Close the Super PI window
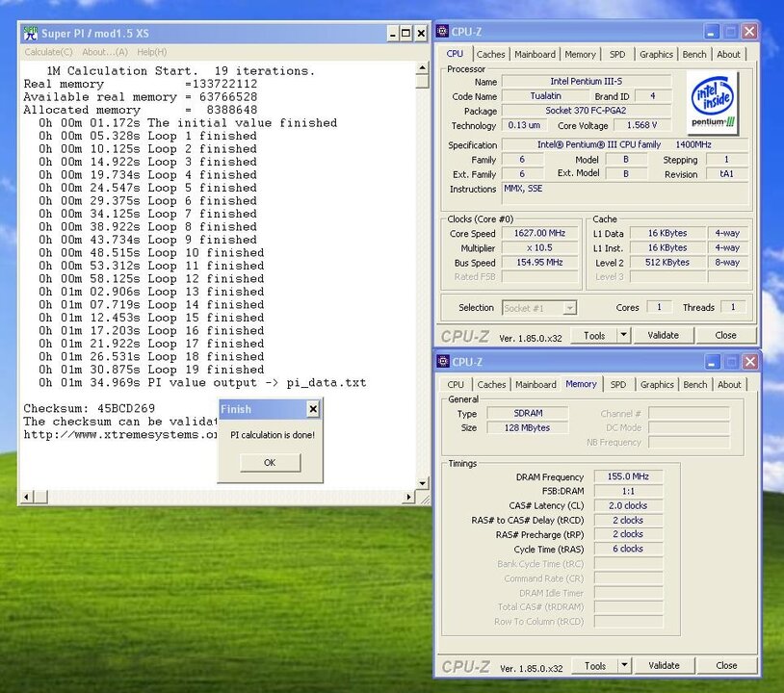The height and width of the screenshot is (693, 784). (x=421, y=34)
